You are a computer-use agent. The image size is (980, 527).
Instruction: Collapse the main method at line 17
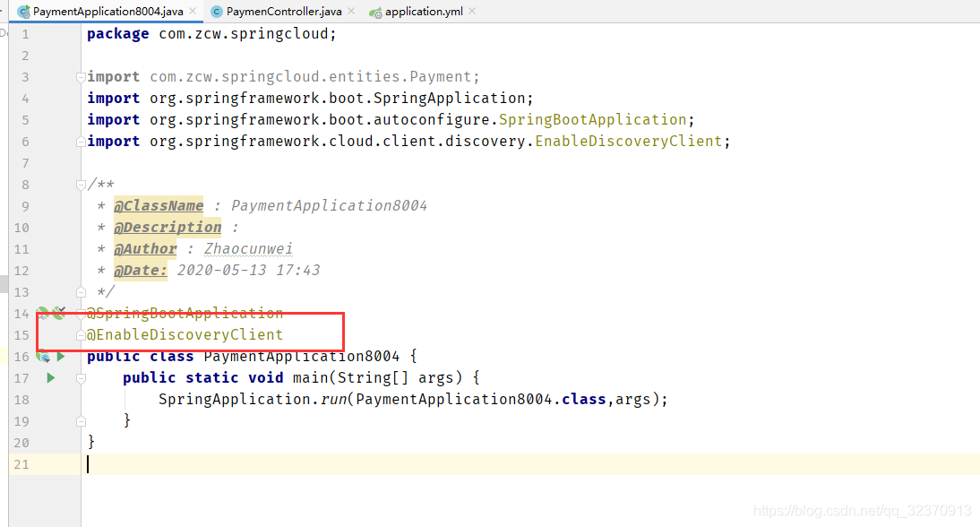point(81,378)
